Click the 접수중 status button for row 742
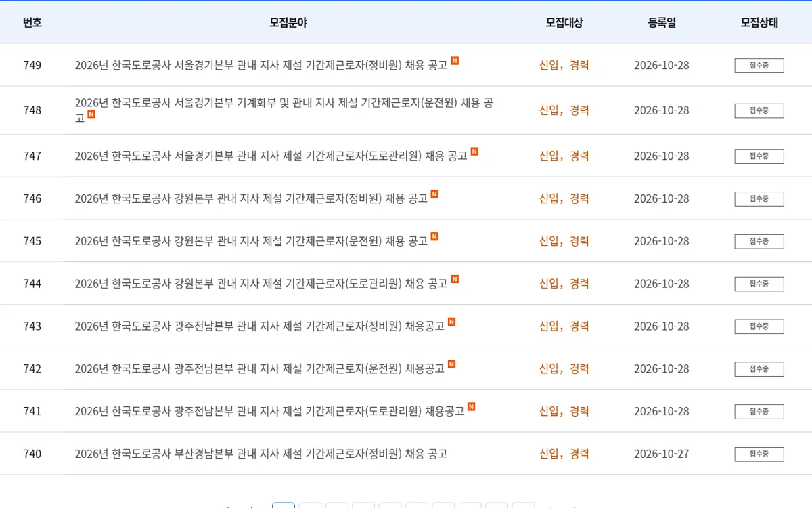This screenshot has height=508, width=812. pos(759,369)
